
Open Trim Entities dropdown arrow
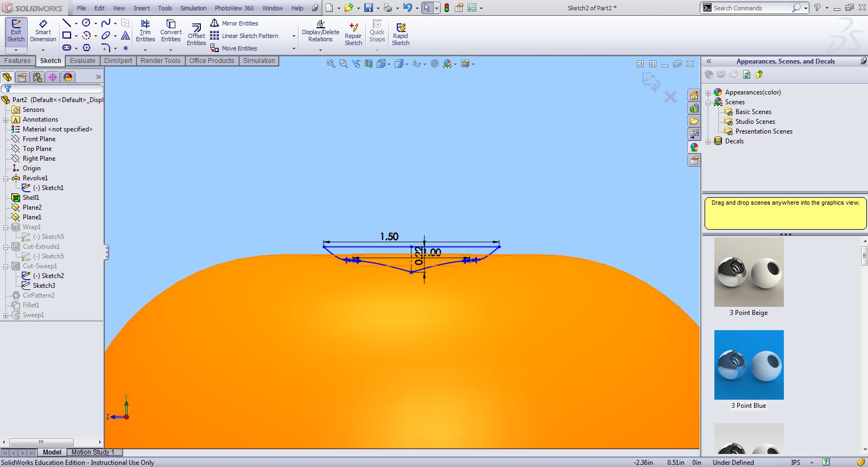[145, 49]
